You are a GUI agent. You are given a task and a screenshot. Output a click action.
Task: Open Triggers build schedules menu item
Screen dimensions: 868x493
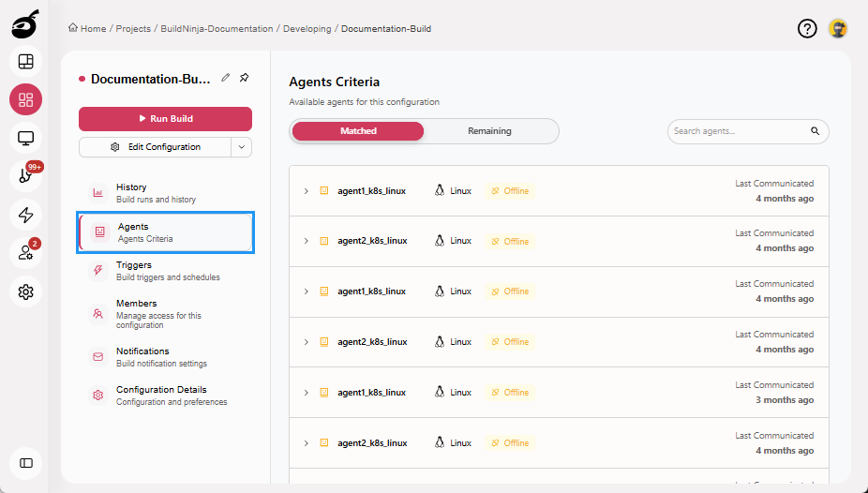[x=166, y=271]
